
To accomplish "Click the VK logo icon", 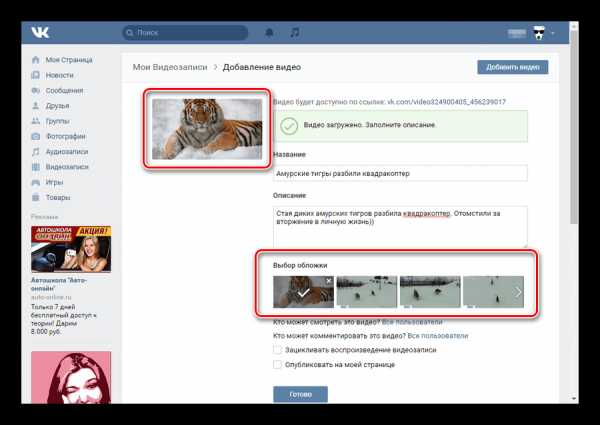I will 40,33.
